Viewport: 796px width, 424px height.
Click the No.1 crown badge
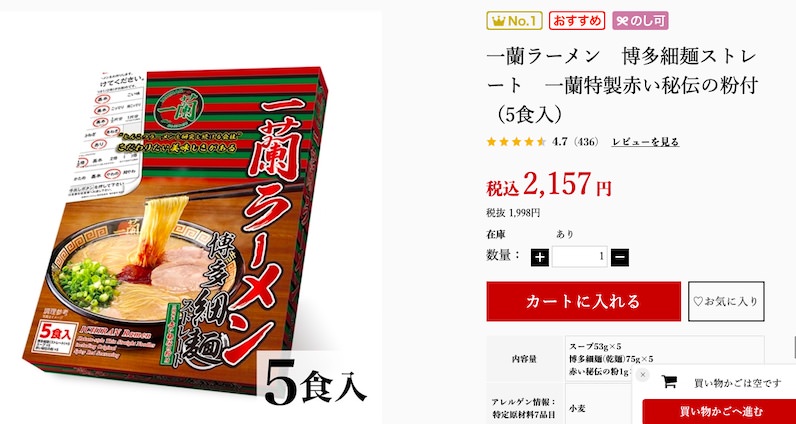tap(514, 21)
